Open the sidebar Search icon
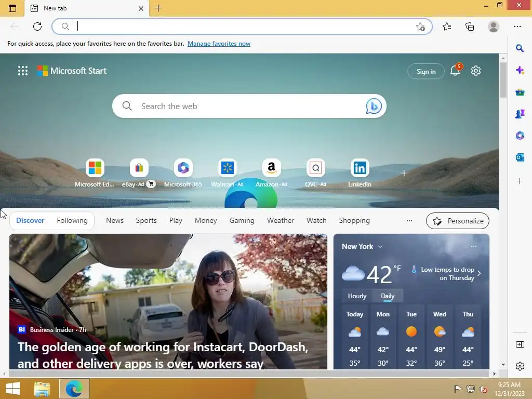Image resolution: width=532 pixels, height=399 pixels. coord(520,48)
